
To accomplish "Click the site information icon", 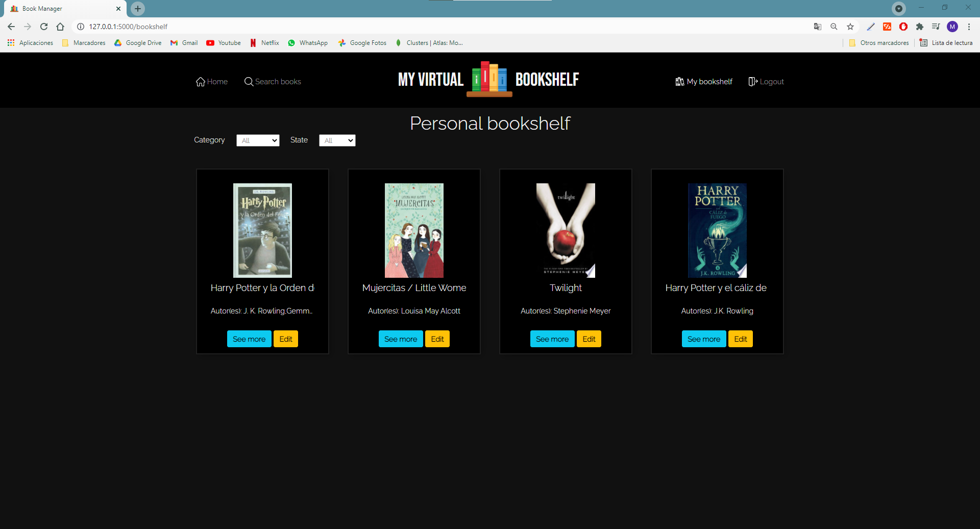I will [81, 27].
